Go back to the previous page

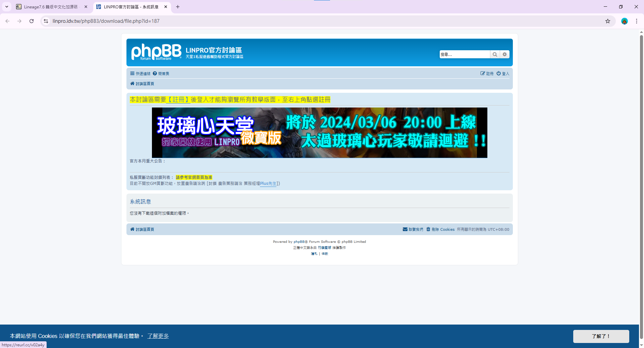pyautogui.click(x=7, y=21)
